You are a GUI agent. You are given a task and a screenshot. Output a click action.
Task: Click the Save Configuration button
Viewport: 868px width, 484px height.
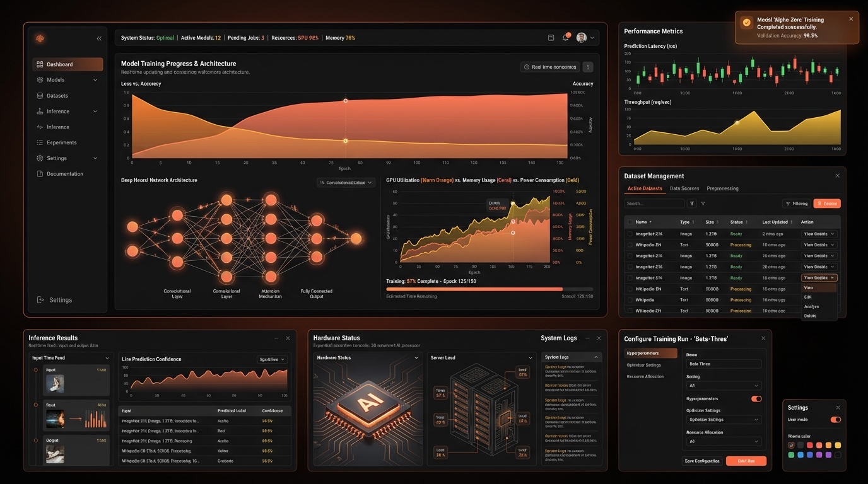[702, 461]
